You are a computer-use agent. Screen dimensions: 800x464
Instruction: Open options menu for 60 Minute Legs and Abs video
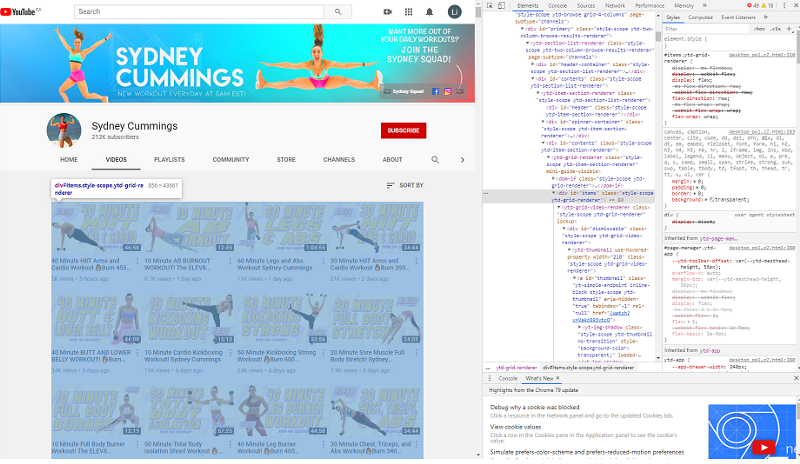(323, 261)
